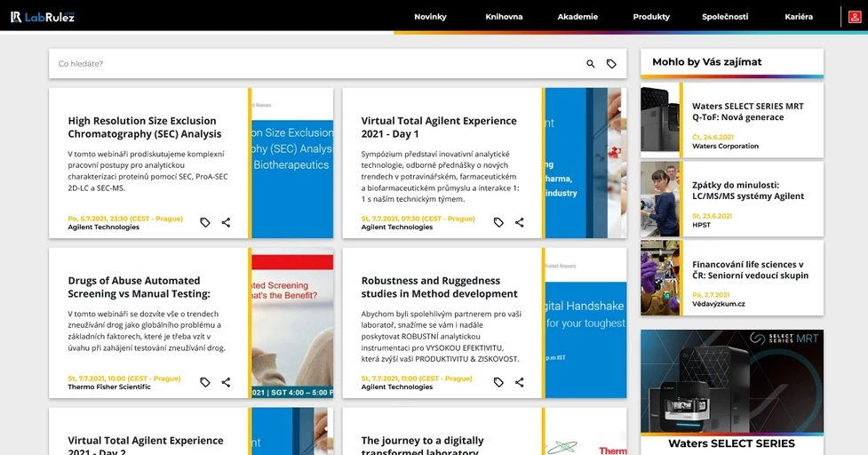868x455 pixels.
Task: Share the Drugs of Abuse webinar
Action: [226, 382]
